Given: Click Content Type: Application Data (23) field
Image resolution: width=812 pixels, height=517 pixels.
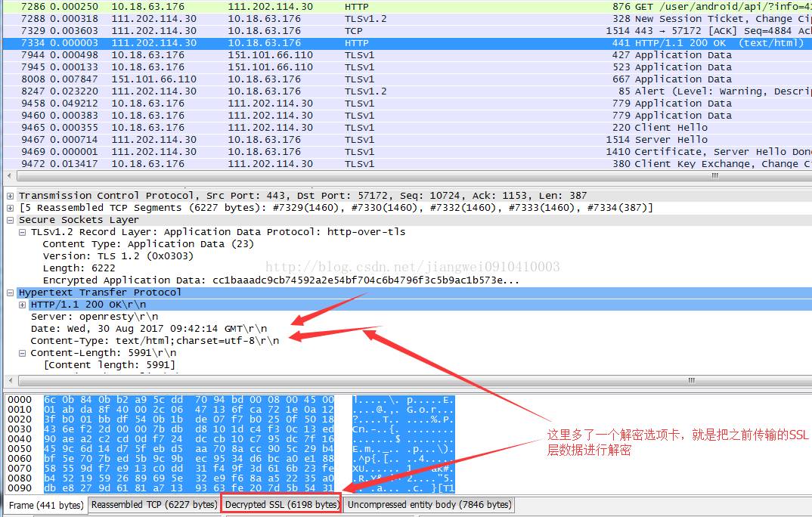Looking at the screenshot, I should pos(148,244).
